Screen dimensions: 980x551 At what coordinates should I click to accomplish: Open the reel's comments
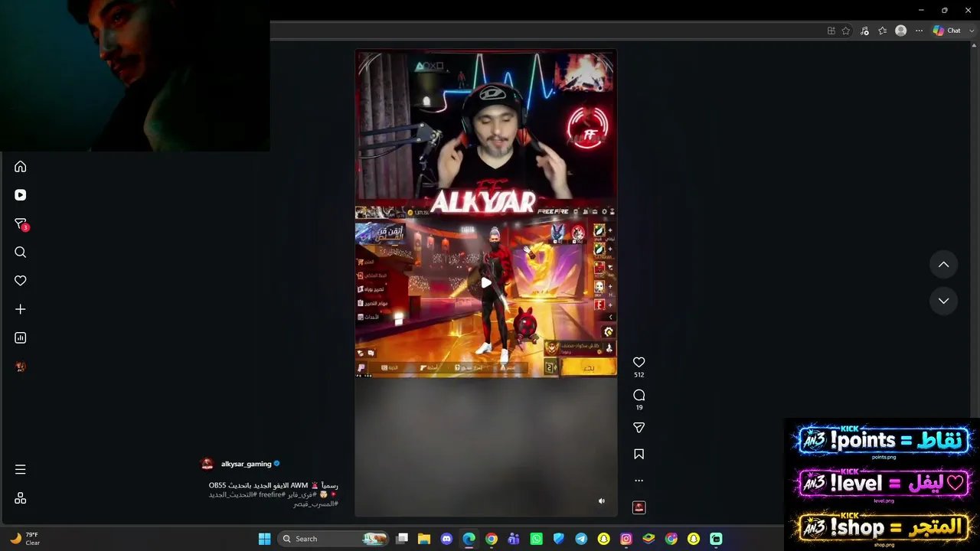[x=639, y=395]
